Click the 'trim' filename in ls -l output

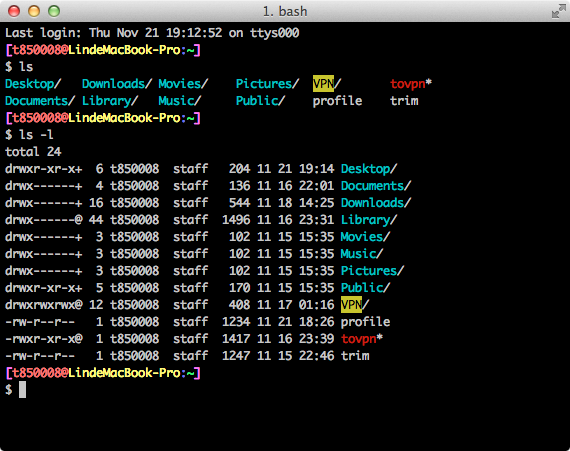pyautogui.click(x=355, y=356)
